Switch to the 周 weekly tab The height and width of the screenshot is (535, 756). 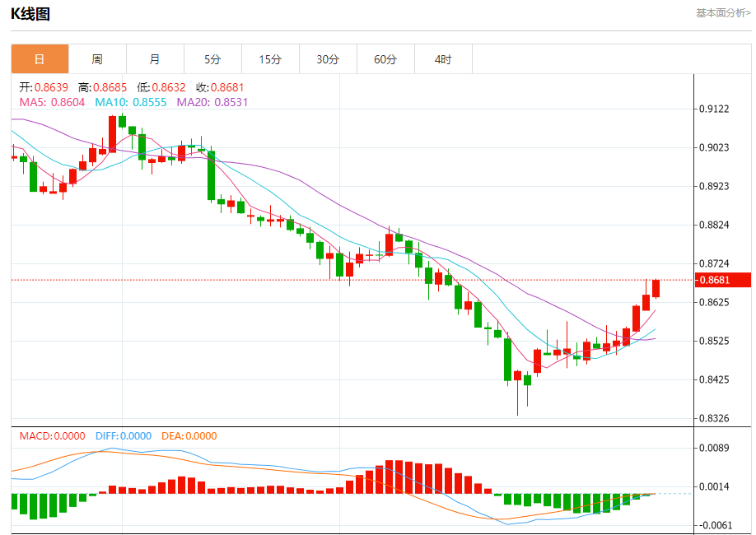point(97,59)
